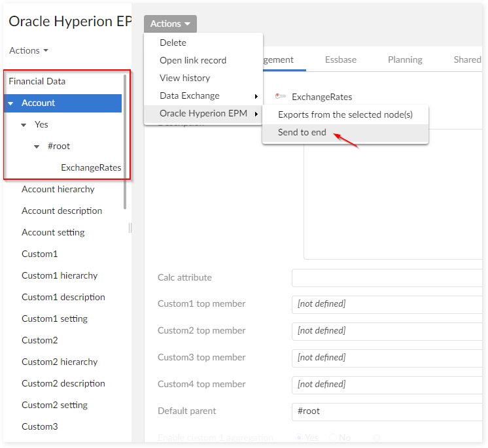Collapse the #root tree node arrow
Screen dimensions: 488x448
[37, 146]
